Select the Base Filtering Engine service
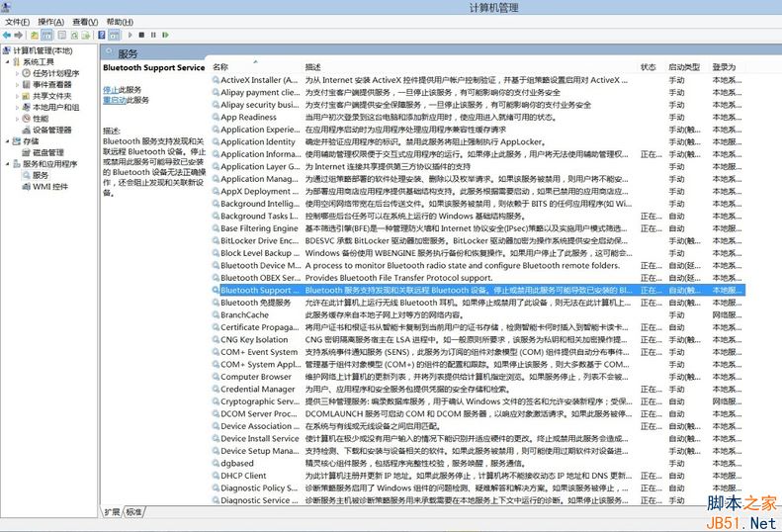782x532 pixels. pyautogui.click(x=478, y=228)
